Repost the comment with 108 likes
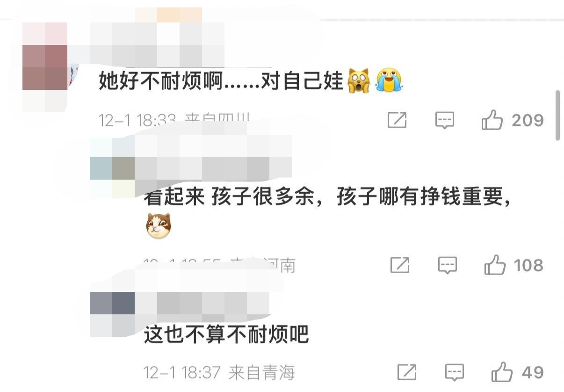Image resolution: width=564 pixels, height=392 pixels. tap(400, 266)
